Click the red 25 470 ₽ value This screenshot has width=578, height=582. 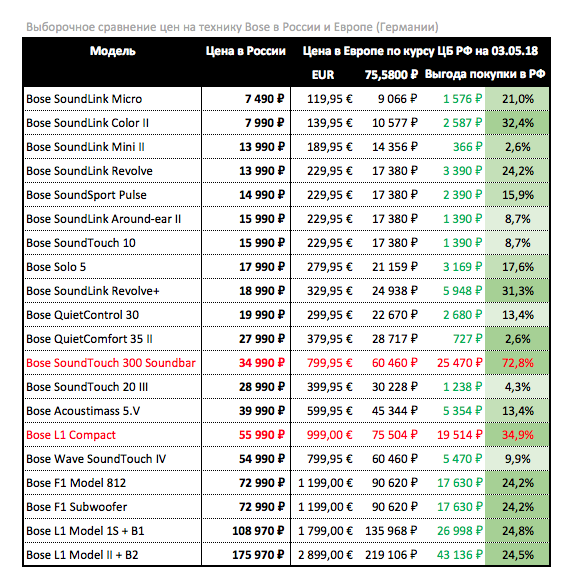tap(460, 363)
